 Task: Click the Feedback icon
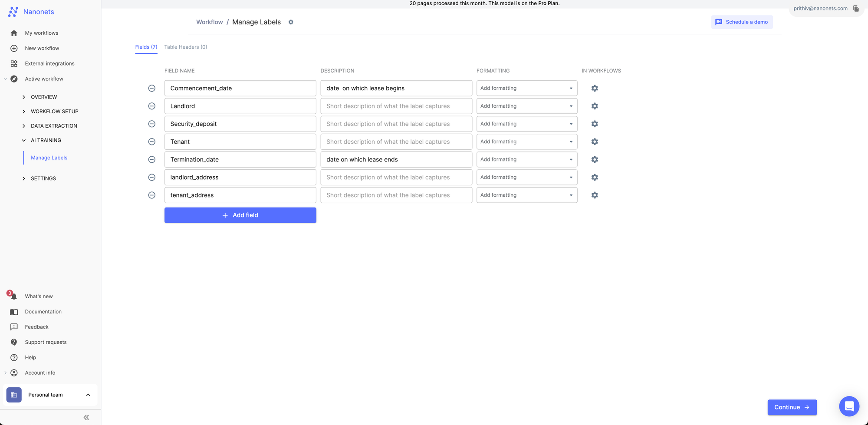pos(13,326)
